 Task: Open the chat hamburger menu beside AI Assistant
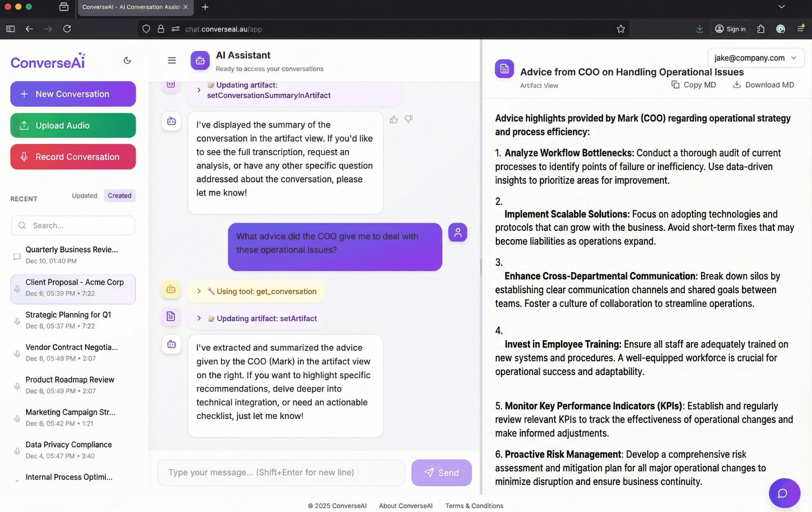172,60
